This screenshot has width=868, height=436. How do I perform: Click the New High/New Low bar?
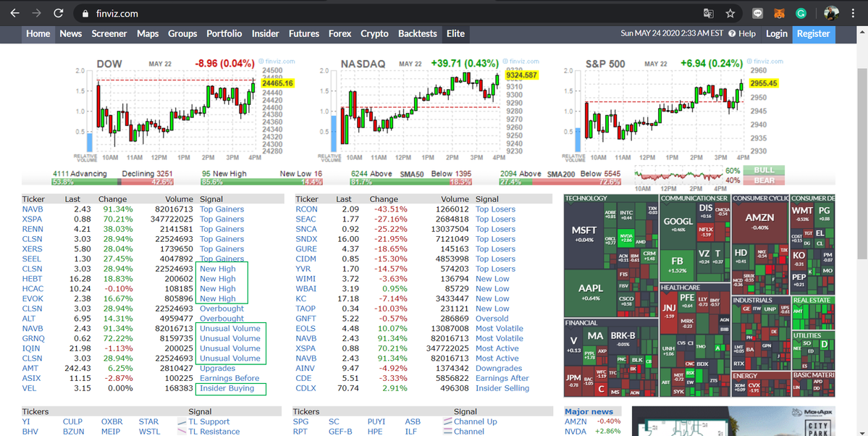tap(262, 182)
